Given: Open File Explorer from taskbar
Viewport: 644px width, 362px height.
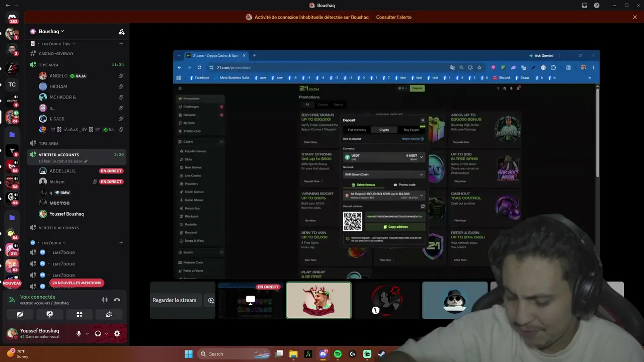Looking at the screenshot, I should point(293,354).
